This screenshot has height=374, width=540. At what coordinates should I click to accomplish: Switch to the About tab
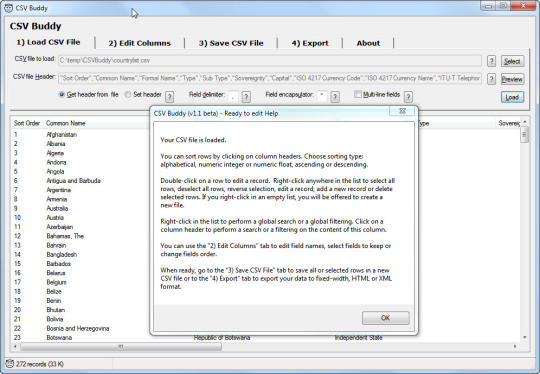[368, 43]
